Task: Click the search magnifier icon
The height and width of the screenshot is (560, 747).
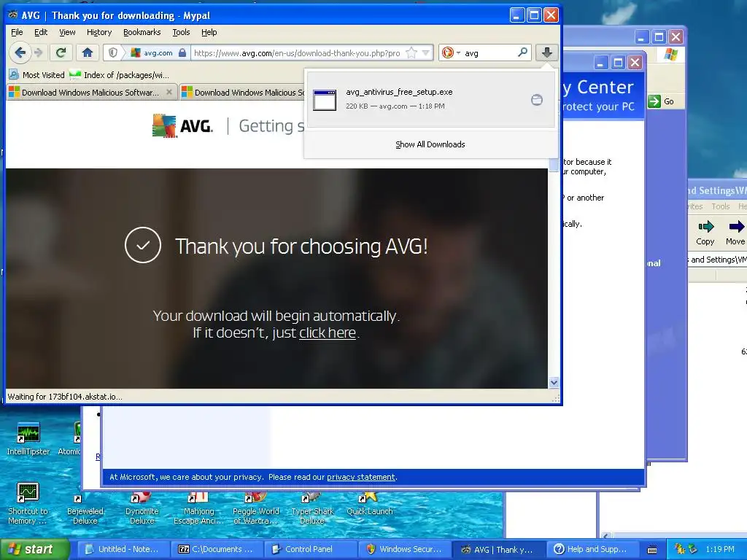Action: coord(522,52)
